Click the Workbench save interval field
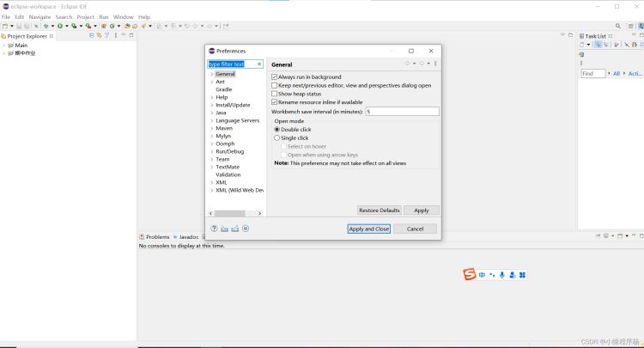 click(402, 112)
